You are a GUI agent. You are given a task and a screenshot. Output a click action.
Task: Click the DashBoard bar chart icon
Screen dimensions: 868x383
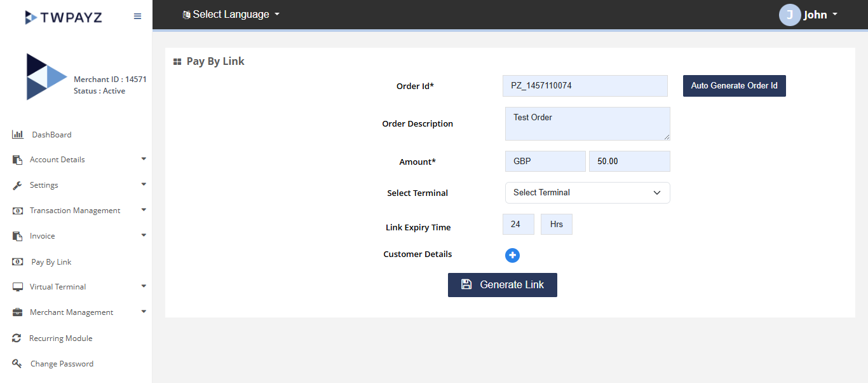pos(17,134)
